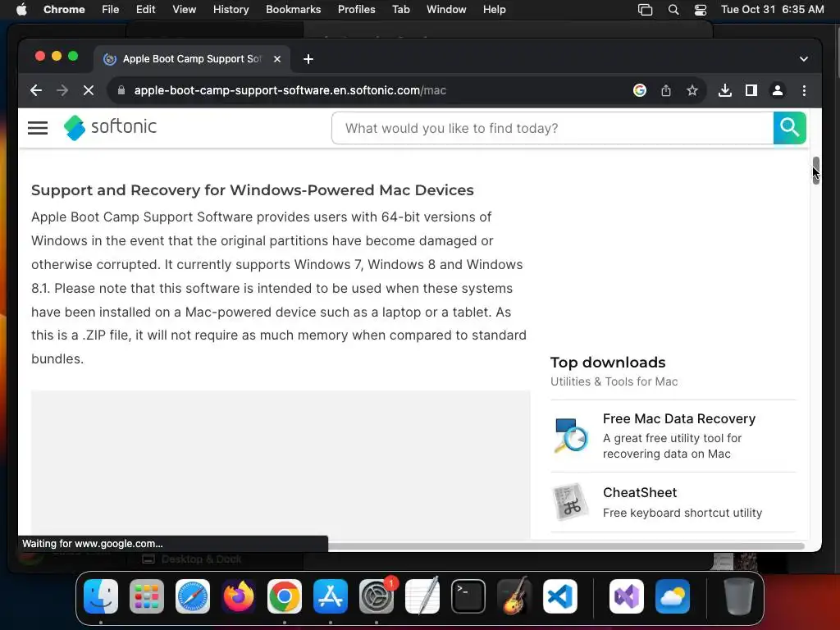Open TextEdit from the Dock
Screen dimensions: 840x630
point(422,596)
